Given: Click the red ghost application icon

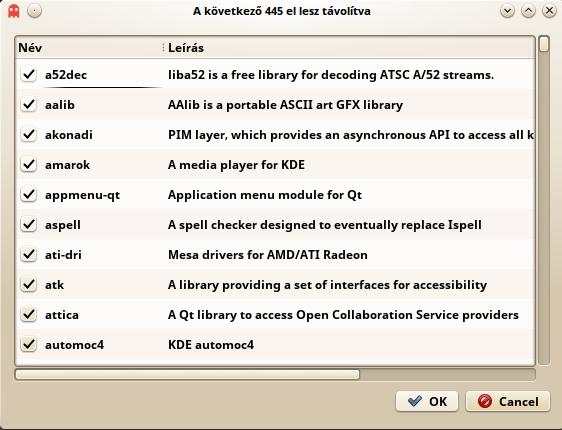Looking at the screenshot, I should click(x=14, y=11).
